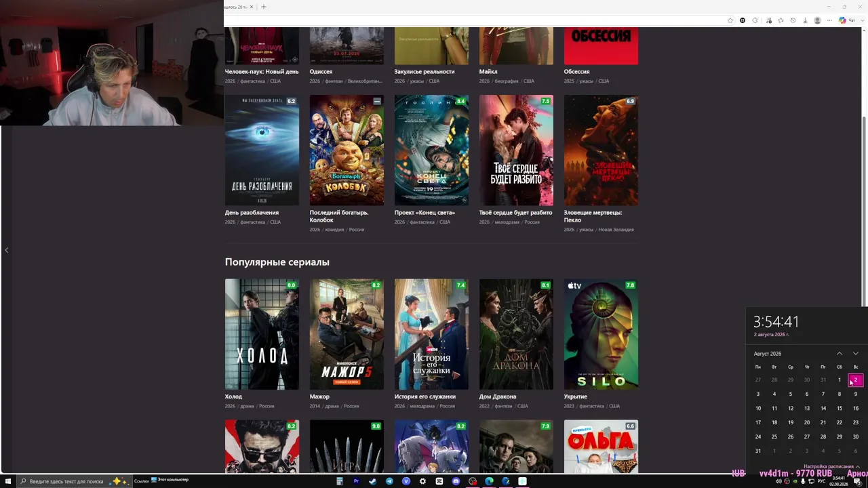Image resolution: width=868 pixels, height=488 pixels.
Task: Open the "Твоё сердце будет разбито" poster
Action: pos(516,150)
